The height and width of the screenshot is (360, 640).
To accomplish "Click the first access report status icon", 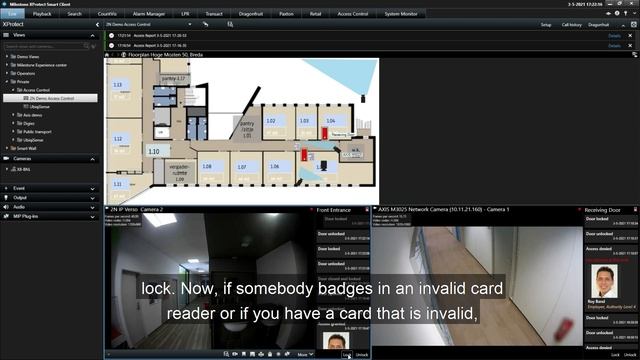I will pos(111,36).
